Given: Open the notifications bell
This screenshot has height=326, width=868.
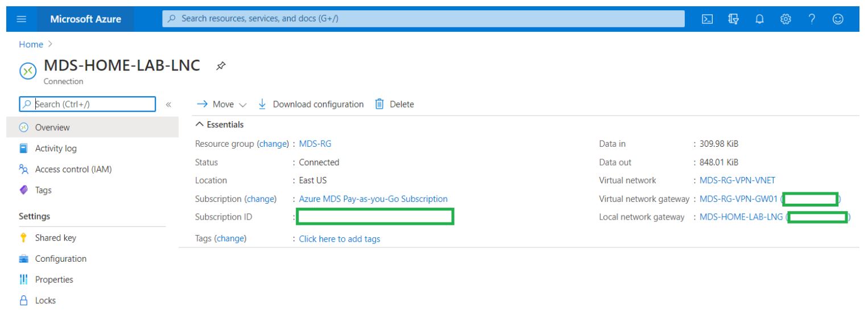Looking at the screenshot, I should tap(759, 19).
